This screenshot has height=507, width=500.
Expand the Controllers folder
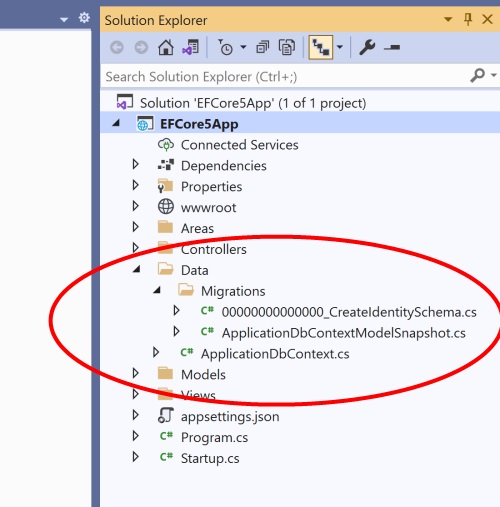(135, 248)
